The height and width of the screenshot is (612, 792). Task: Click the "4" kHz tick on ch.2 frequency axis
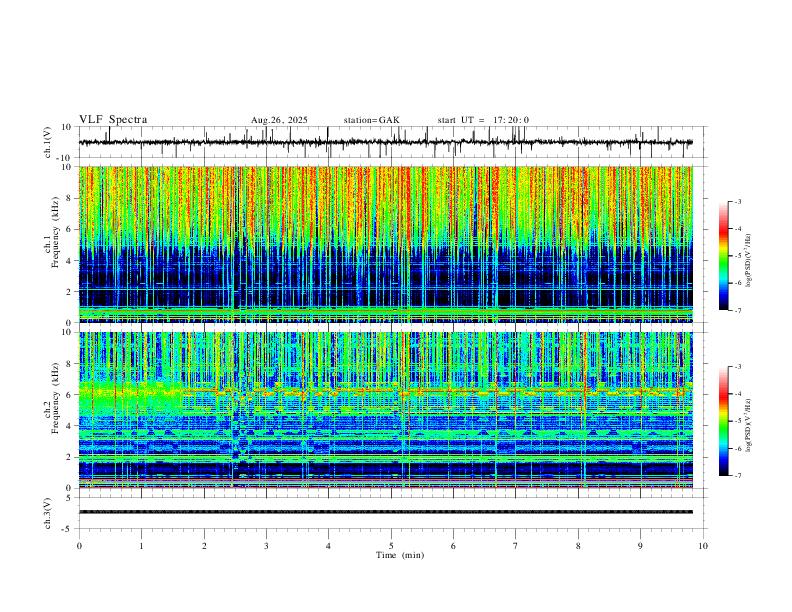click(69, 426)
